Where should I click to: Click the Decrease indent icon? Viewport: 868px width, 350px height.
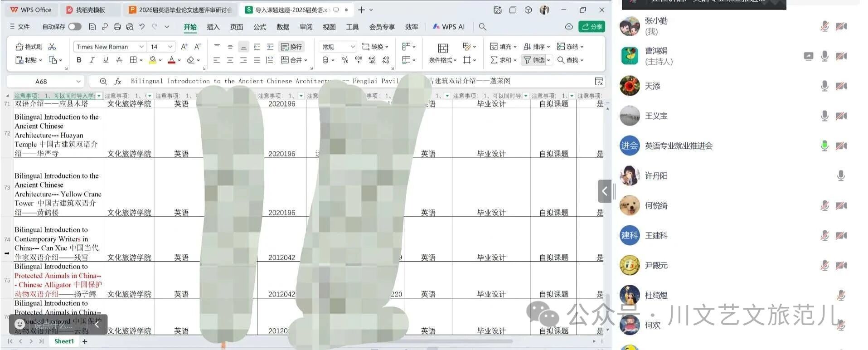[257, 47]
